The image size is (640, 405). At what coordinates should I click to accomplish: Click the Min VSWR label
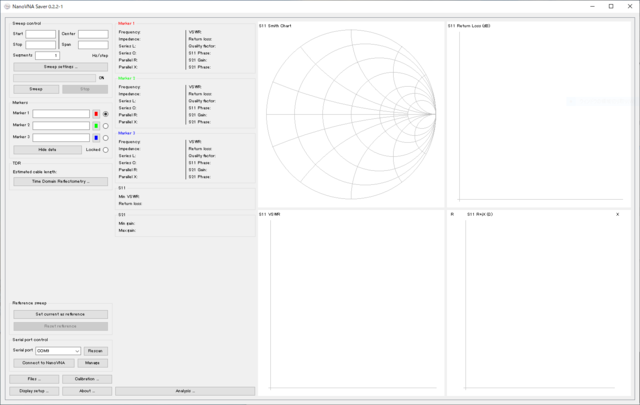point(129,197)
